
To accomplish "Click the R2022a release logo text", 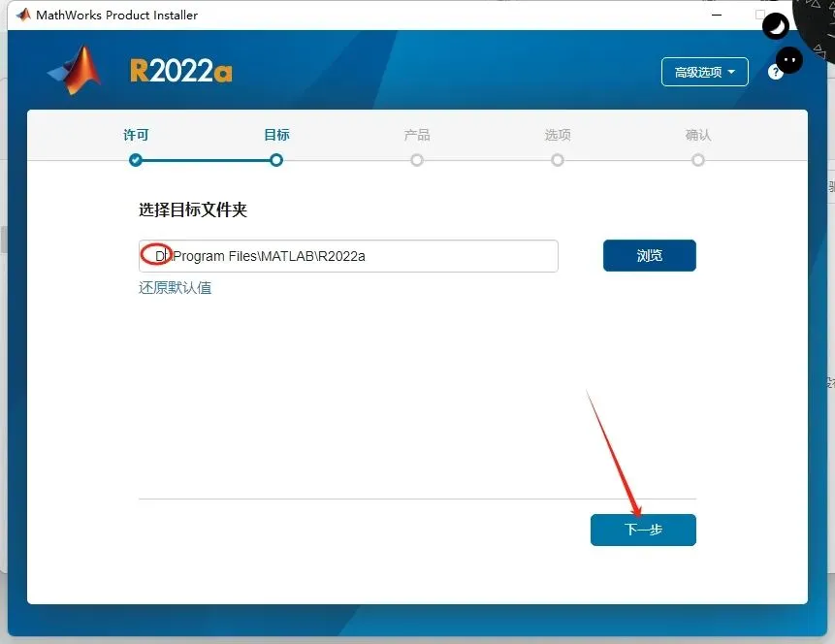I will tap(181, 70).
